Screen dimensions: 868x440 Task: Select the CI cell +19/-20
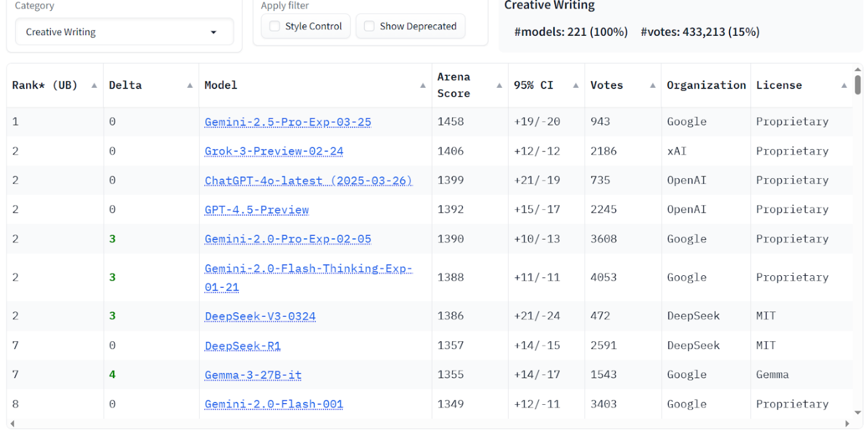pyautogui.click(x=537, y=122)
